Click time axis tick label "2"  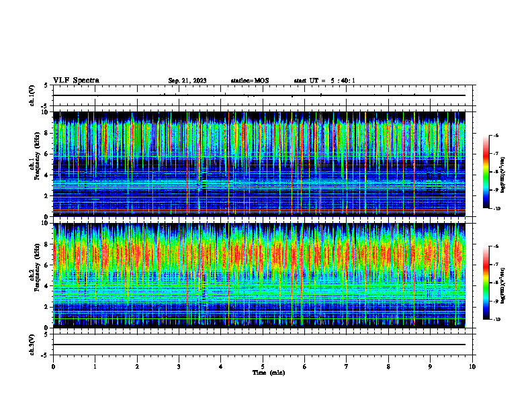click(x=137, y=367)
